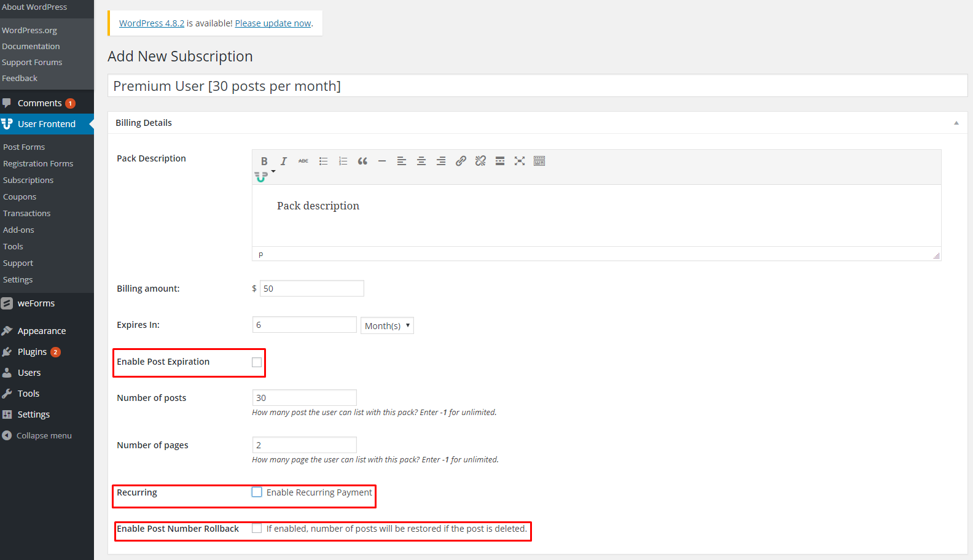Open Support under User Frontend
The width and height of the screenshot is (973, 560).
(18, 263)
